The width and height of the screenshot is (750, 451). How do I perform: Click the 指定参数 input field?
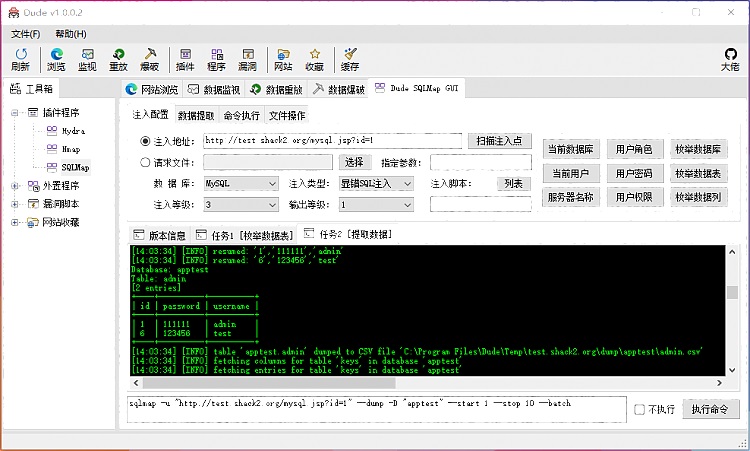[x=481, y=162]
